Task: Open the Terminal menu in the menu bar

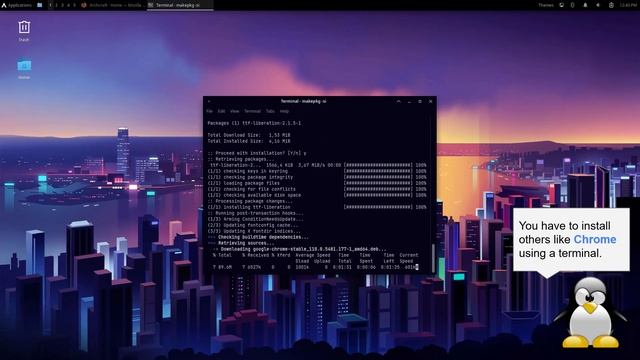Action: pyautogui.click(x=252, y=111)
